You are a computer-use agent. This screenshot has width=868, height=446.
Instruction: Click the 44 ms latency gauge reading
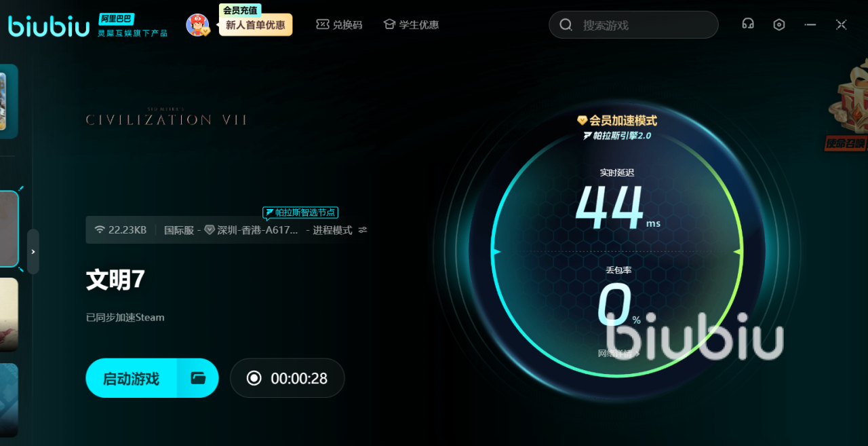point(610,208)
